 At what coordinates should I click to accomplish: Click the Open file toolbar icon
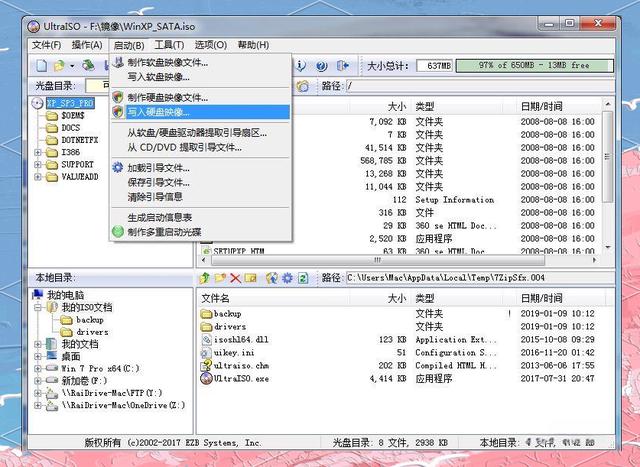pos(60,66)
